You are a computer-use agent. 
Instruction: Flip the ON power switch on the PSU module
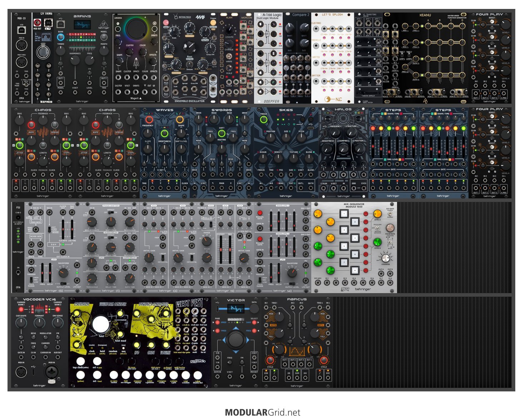[x=18, y=272]
